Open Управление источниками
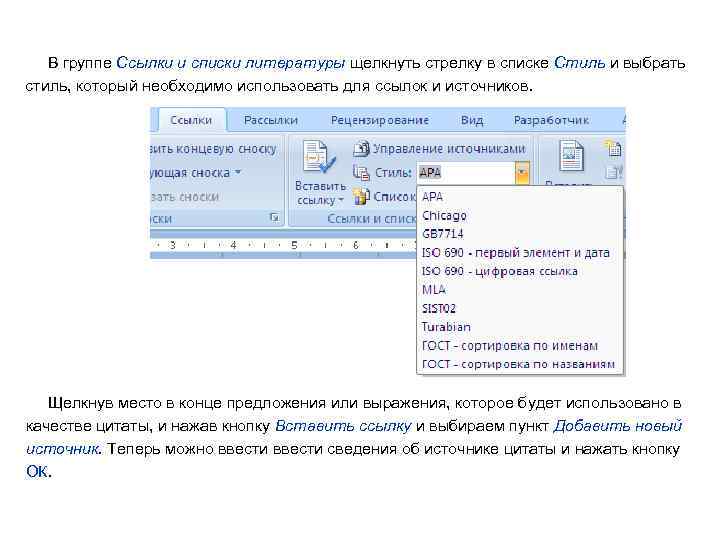Screen dimensions: 720x540 [x=448, y=149]
